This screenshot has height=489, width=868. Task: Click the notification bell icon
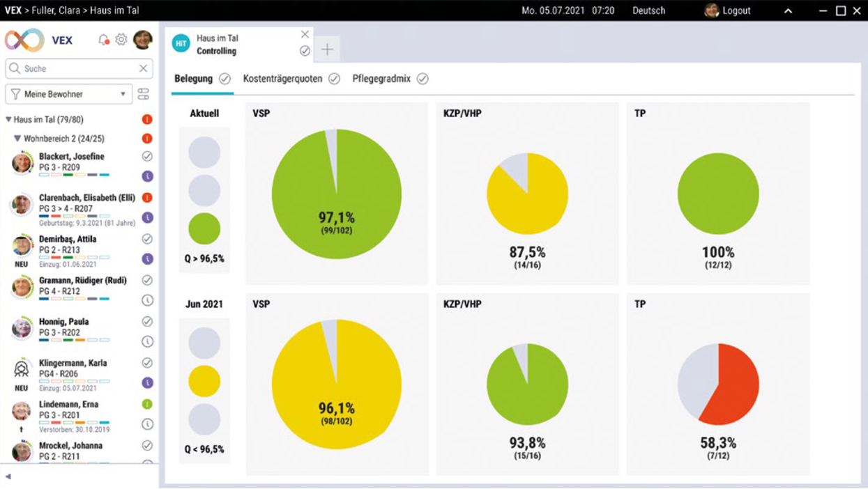pos(103,40)
